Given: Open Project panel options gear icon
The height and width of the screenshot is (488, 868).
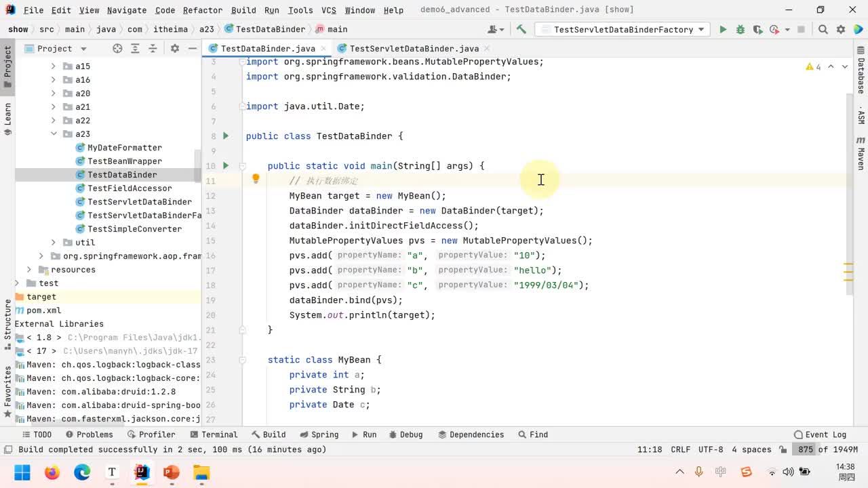Looking at the screenshot, I should click(174, 48).
